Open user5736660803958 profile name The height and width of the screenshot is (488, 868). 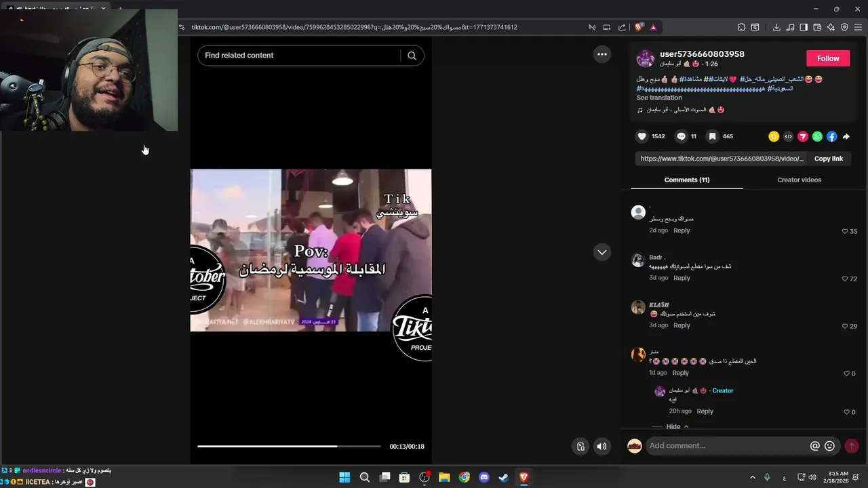pyautogui.click(x=702, y=54)
